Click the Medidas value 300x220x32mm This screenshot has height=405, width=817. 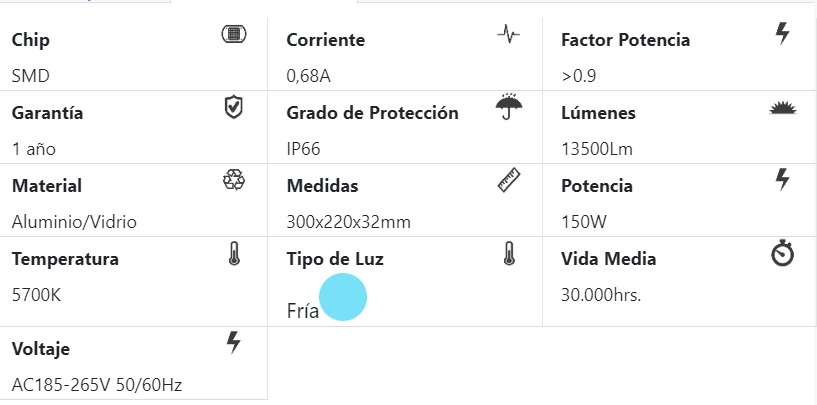[348, 222]
